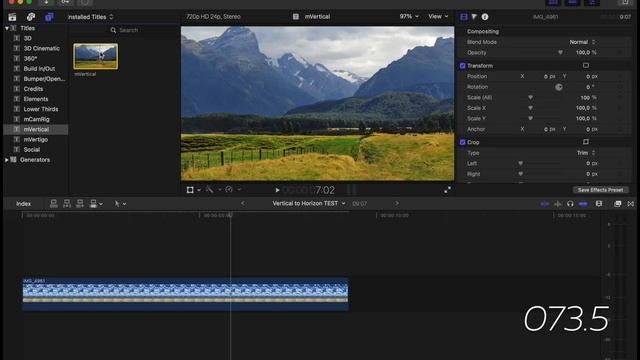Select the mVertical title thumbnail

tap(96, 56)
